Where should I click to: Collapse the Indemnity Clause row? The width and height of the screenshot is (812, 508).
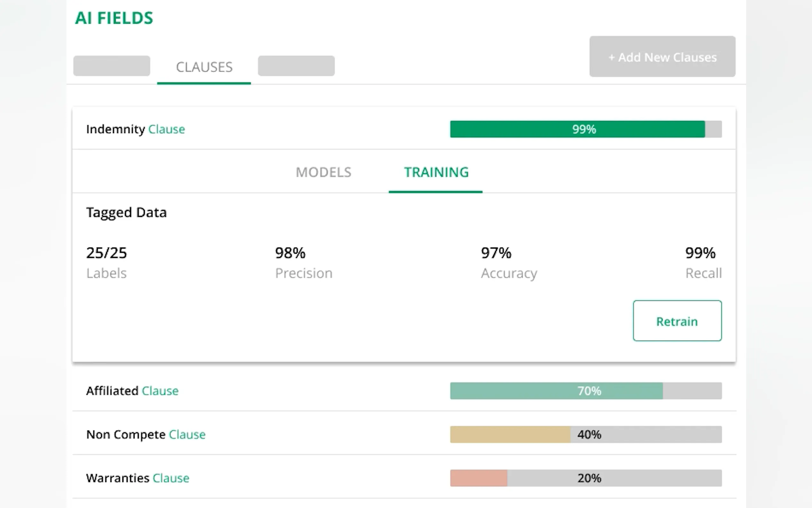coord(136,129)
